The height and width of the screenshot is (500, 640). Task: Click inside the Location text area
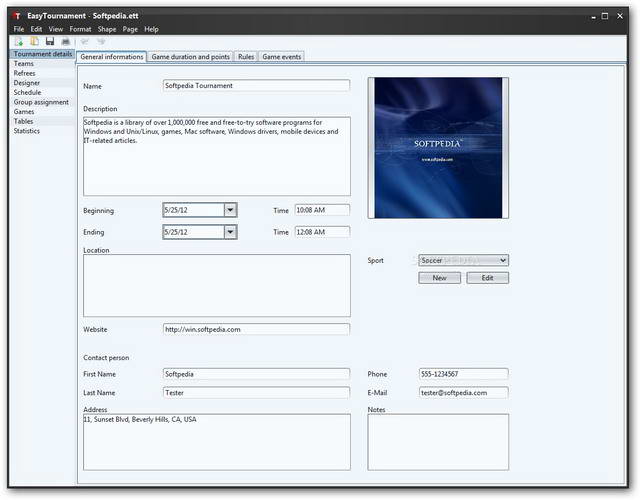(x=217, y=285)
